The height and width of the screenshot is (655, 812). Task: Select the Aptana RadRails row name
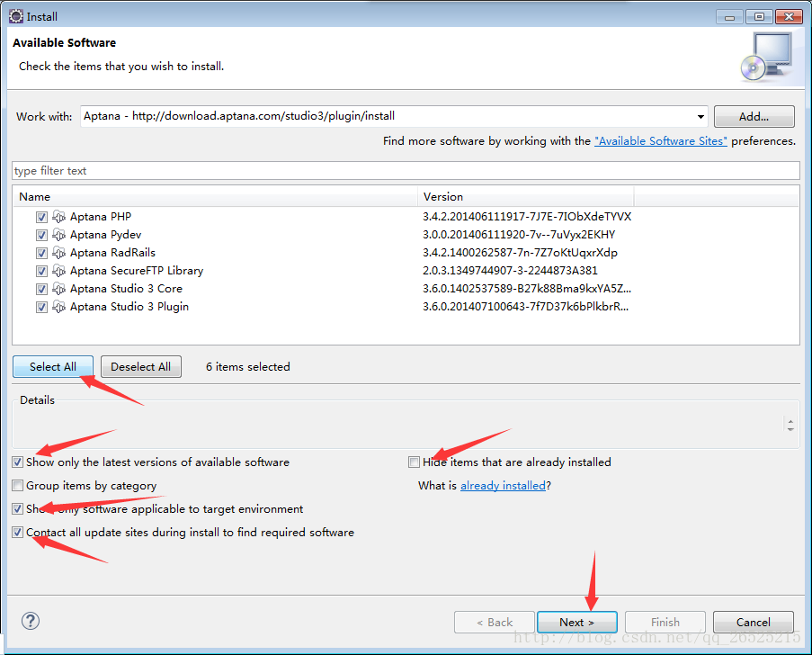[113, 252]
